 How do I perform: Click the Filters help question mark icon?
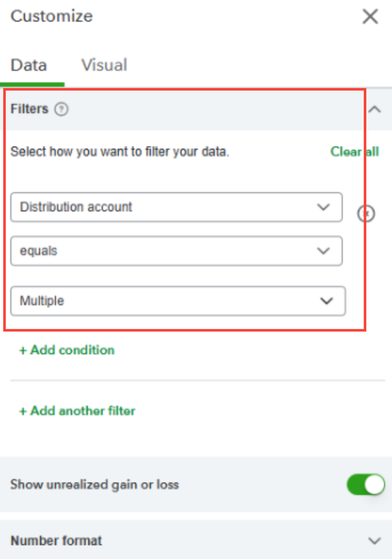point(61,109)
